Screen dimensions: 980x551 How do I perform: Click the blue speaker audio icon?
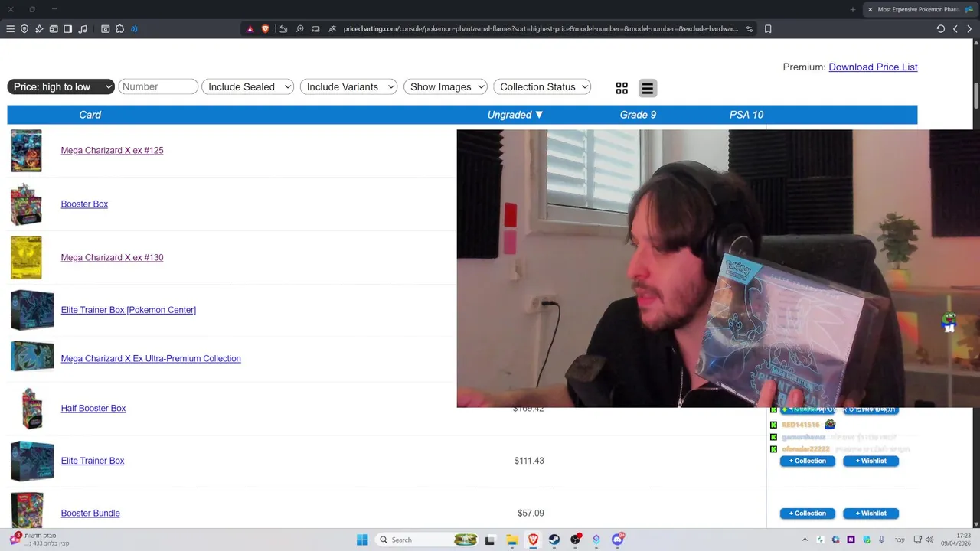coord(134,29)
